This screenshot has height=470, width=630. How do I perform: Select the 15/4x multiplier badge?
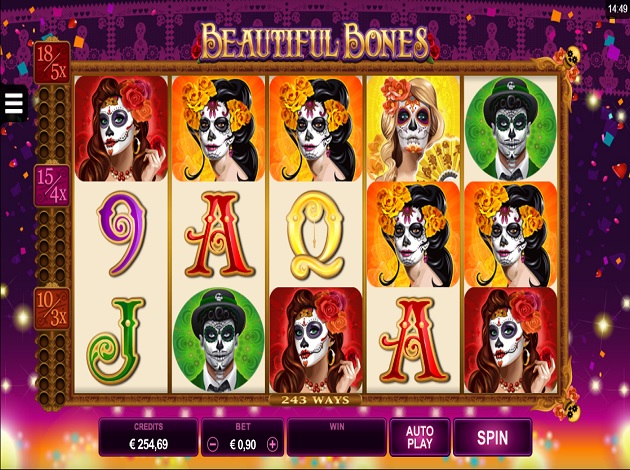click(52, 185)
